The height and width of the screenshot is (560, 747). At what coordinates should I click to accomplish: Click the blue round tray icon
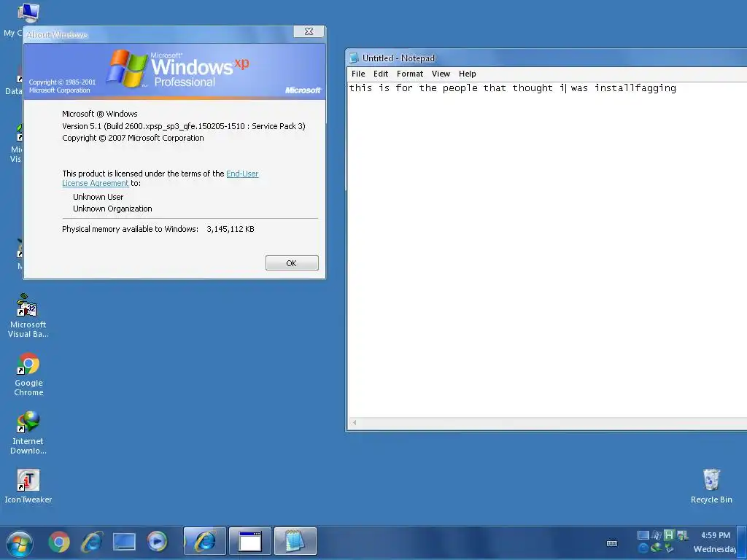coord(643,548)
